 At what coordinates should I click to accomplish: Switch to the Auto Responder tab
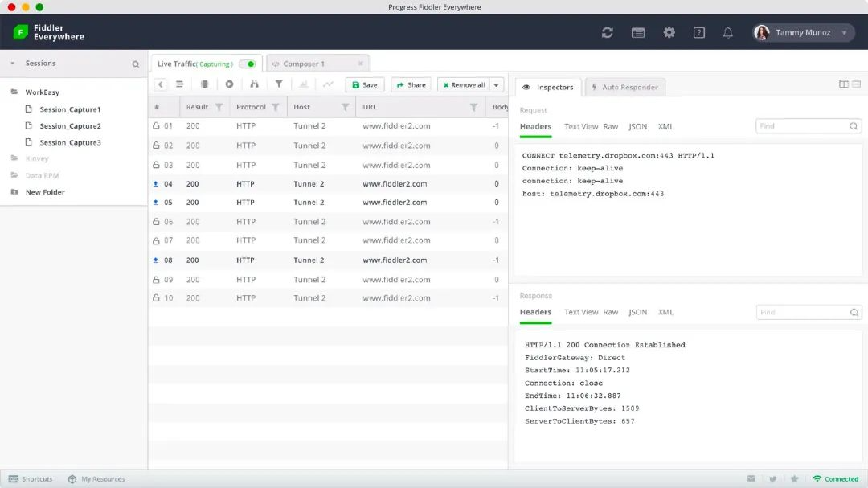tap(624, 87)
